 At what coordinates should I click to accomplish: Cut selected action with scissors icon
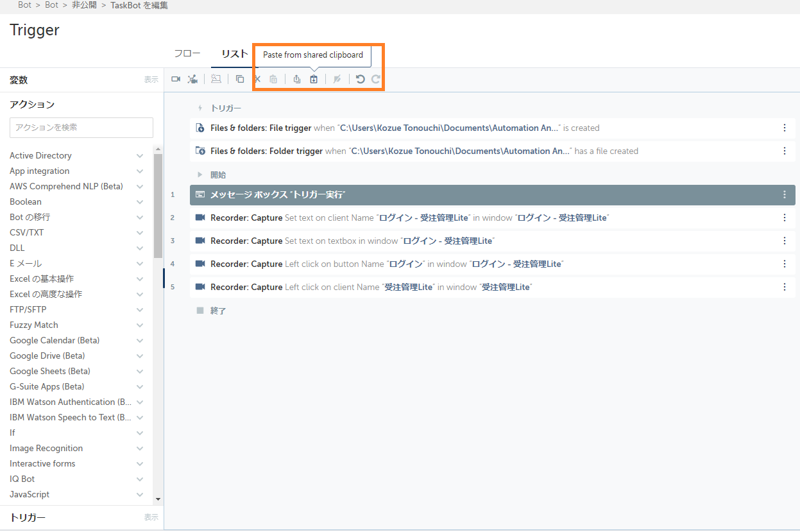[x=257, y=79]
